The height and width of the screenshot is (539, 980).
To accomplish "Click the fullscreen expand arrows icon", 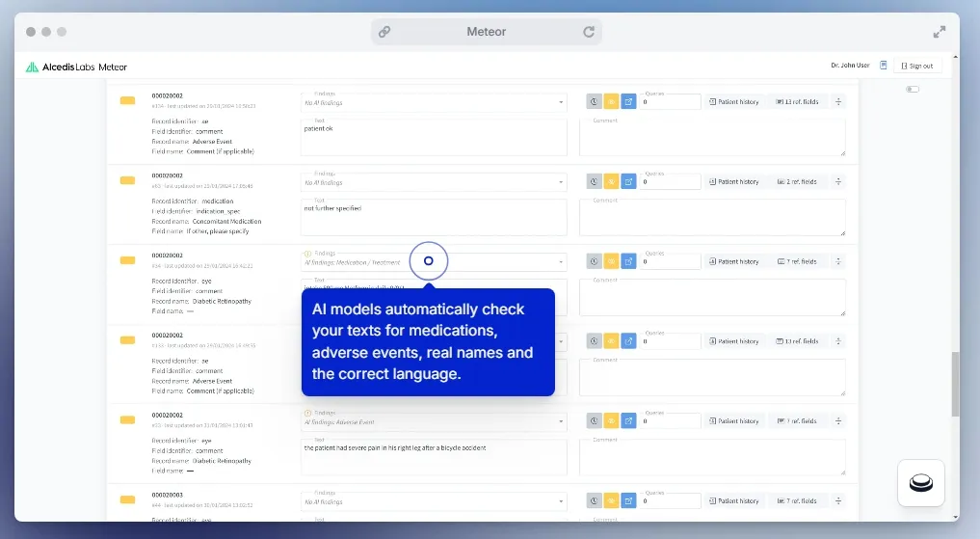I will click(x=940, y=32).
